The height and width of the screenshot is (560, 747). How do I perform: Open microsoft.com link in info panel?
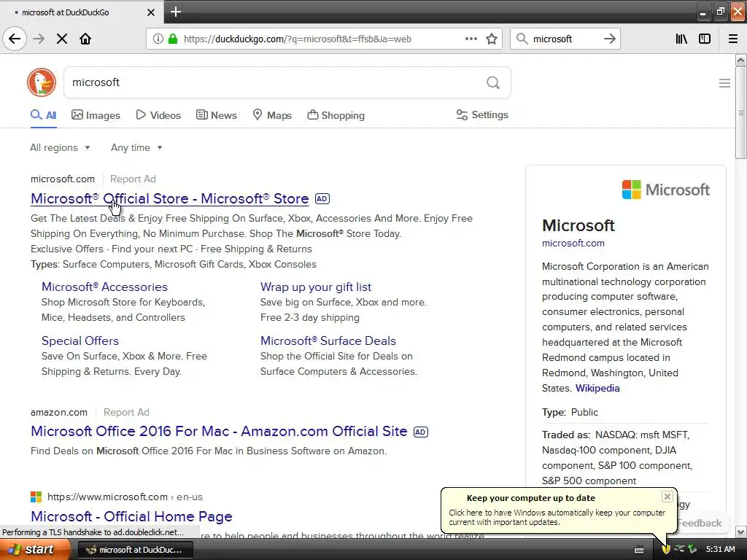(x=573, y=243)
